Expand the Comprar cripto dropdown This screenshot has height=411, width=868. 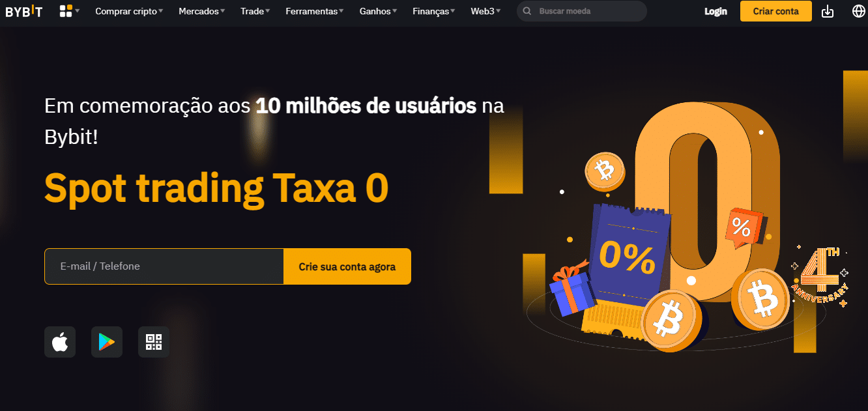point(129,11)
